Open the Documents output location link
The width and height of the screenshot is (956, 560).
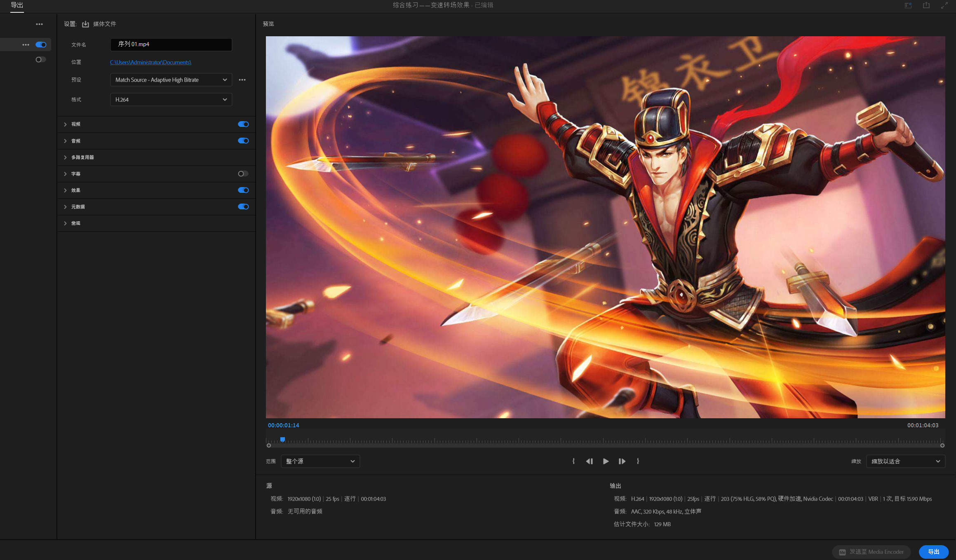pos(150,62)
